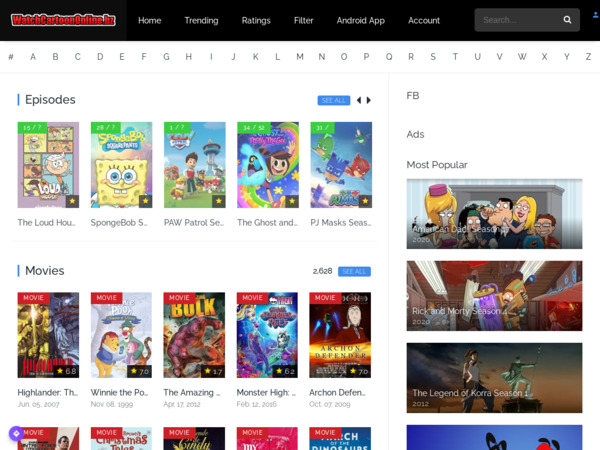Browse titles starting with letter S
Image resolution: width=600 pixels, height=450 pixels.
click(433, 57)
